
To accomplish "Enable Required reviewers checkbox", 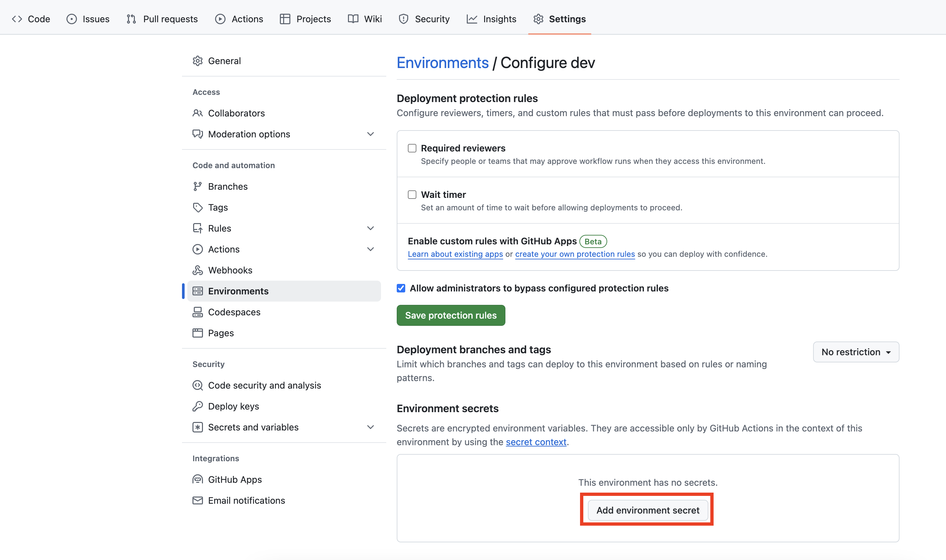I will (411, 148).
